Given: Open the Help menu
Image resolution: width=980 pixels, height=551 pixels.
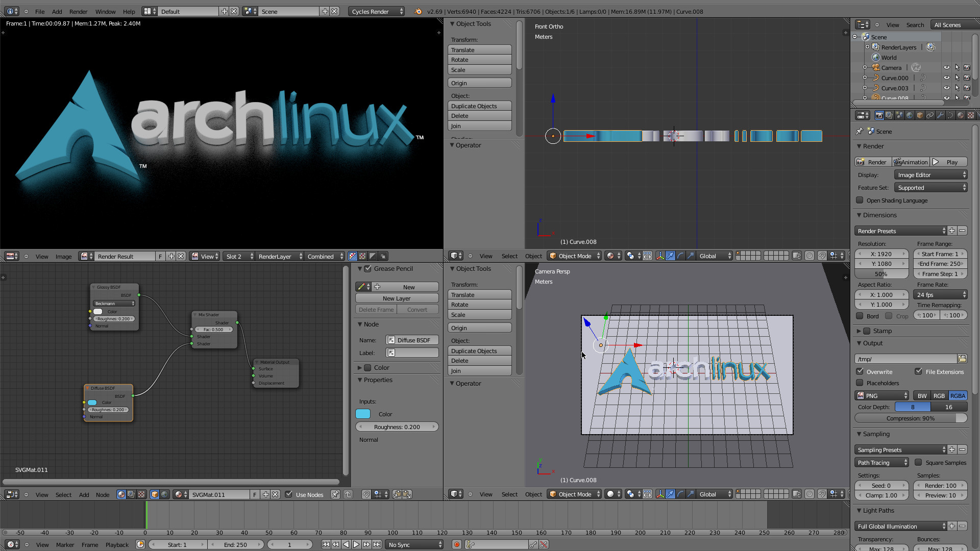Looking at the screenshot, I should tap(129, 11).
